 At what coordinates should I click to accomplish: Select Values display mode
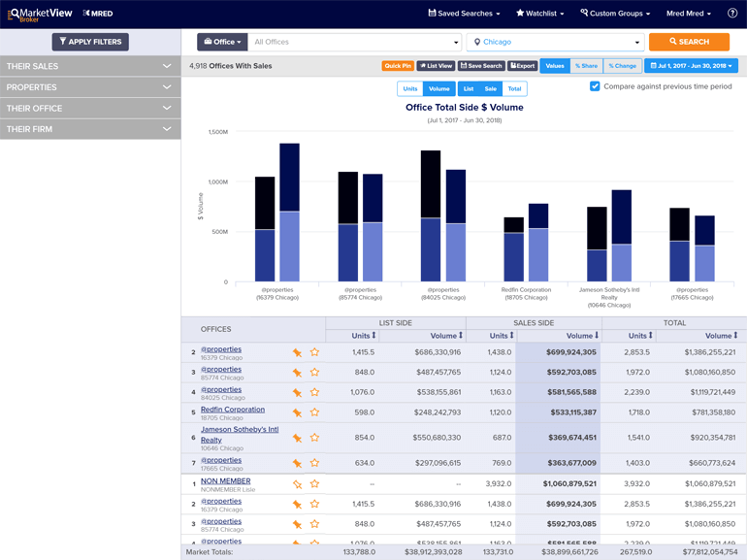(555, 66)
